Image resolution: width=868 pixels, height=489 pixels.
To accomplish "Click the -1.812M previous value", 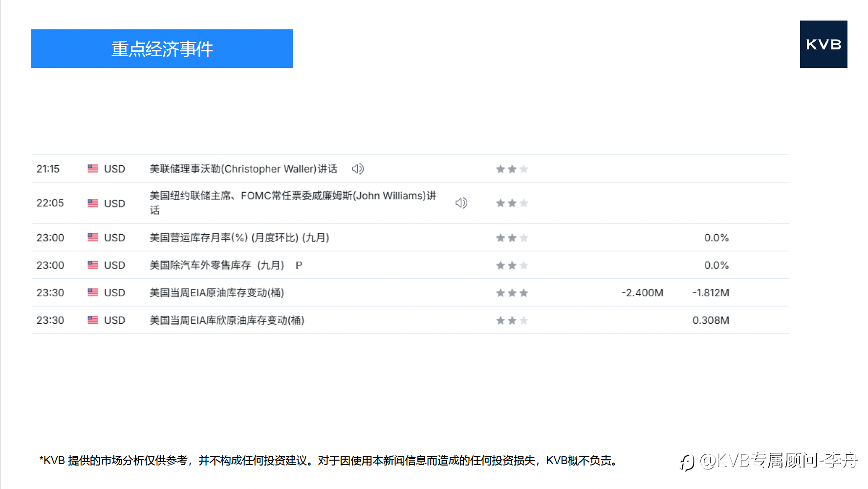I will (x=711, y=292).
